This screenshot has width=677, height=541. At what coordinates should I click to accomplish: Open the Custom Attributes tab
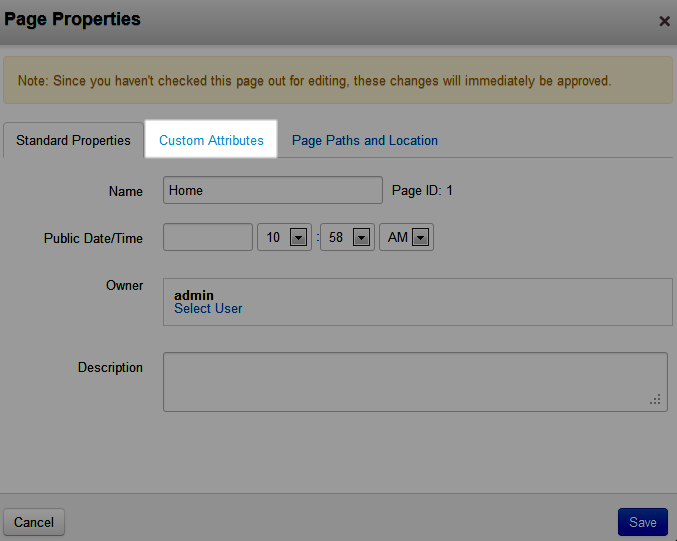coord(211,140)
